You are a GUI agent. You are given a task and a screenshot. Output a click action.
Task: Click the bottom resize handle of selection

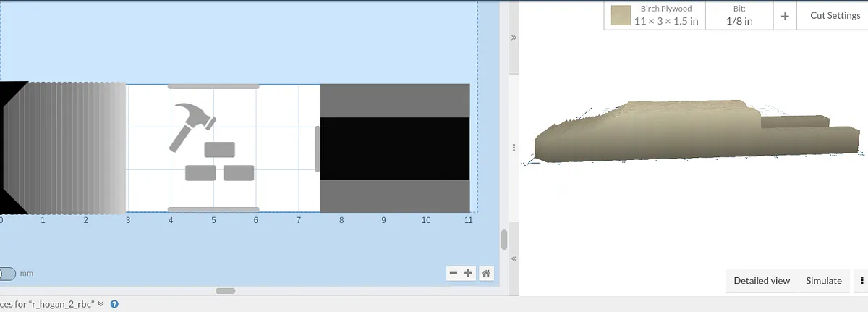point(213,210)
